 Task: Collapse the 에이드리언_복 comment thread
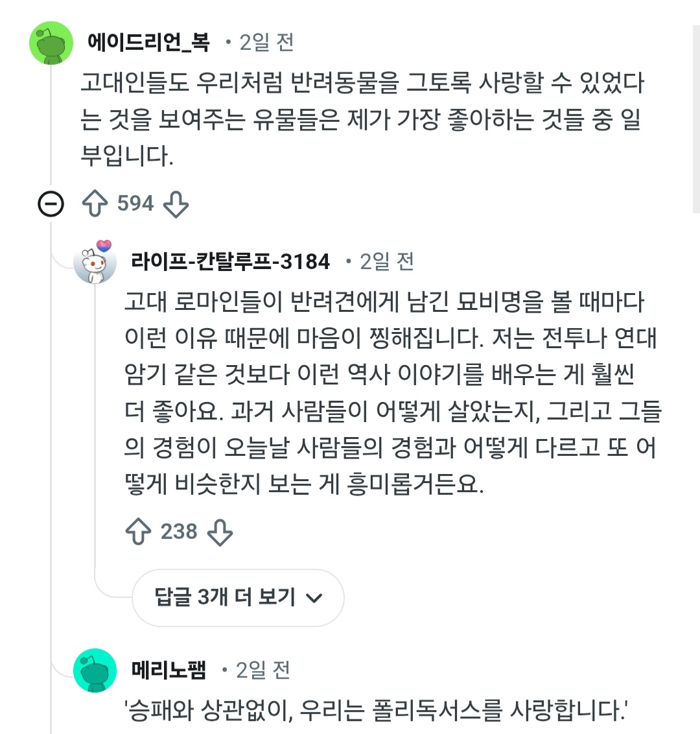[51, 204]
